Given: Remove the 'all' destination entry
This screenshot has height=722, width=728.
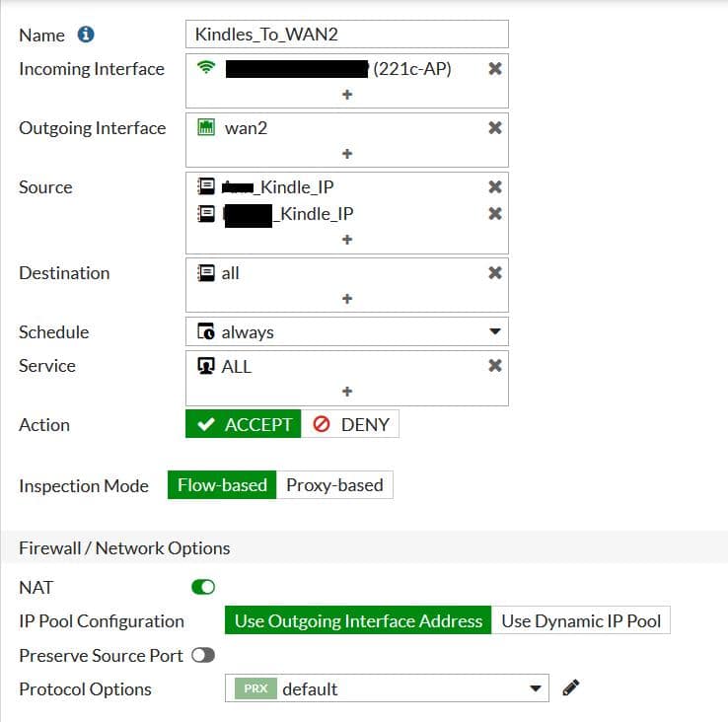Looking at the screenshot, I should pos(495,273).
